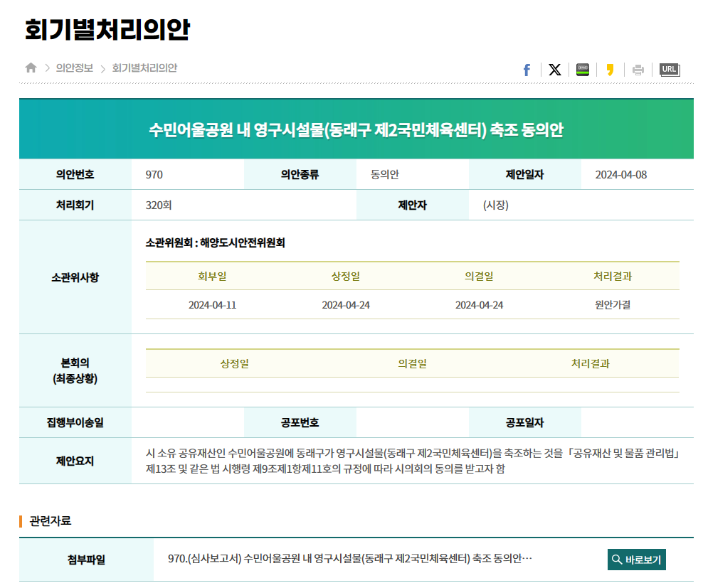Click the 상정일 header in 본회의 table

coord(235,363)
